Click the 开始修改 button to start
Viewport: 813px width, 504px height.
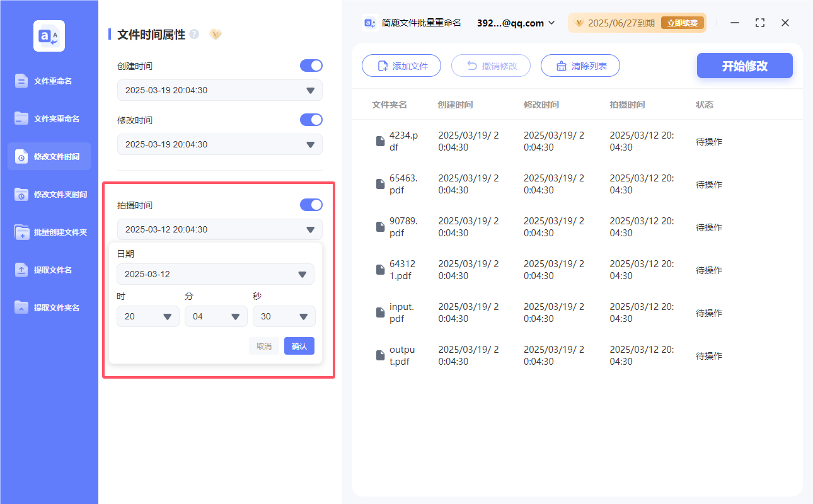(x=744, y=66)
